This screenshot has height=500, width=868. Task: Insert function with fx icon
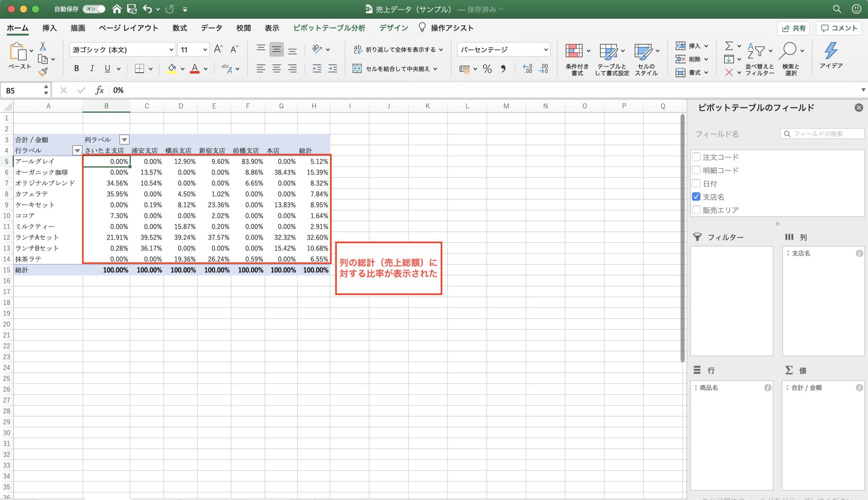click(x=99, y=90)
